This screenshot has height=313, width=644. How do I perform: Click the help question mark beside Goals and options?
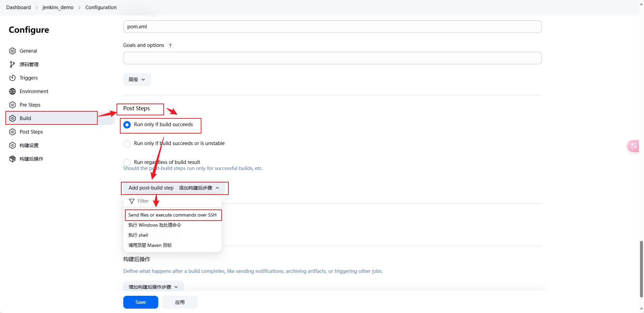(170, 45)
